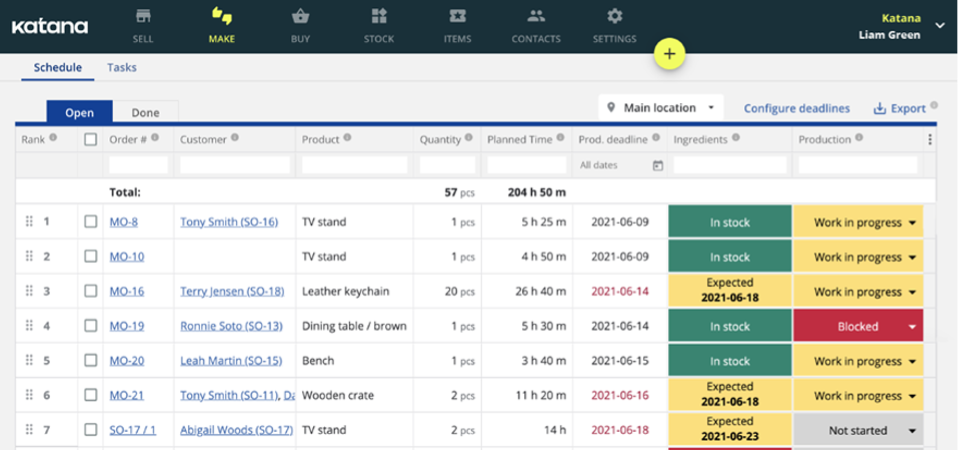Check the MO-19 row checkbox

[x=91, y=326]
